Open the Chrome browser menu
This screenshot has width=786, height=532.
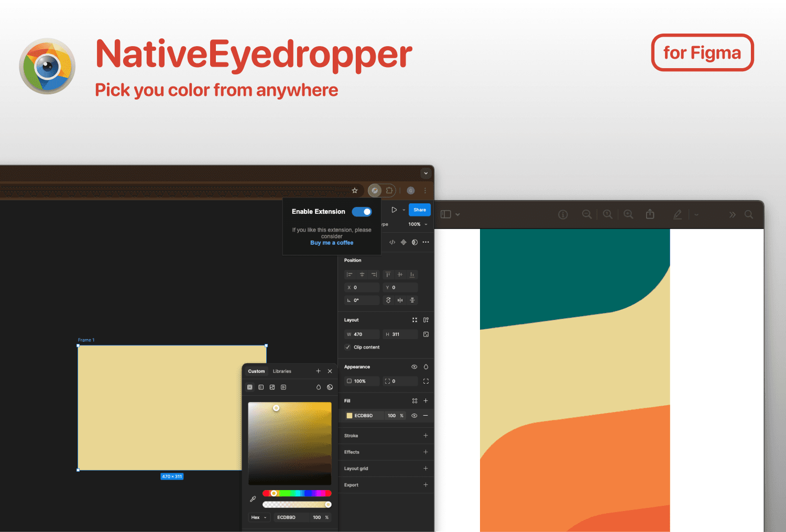coord(425,190)
